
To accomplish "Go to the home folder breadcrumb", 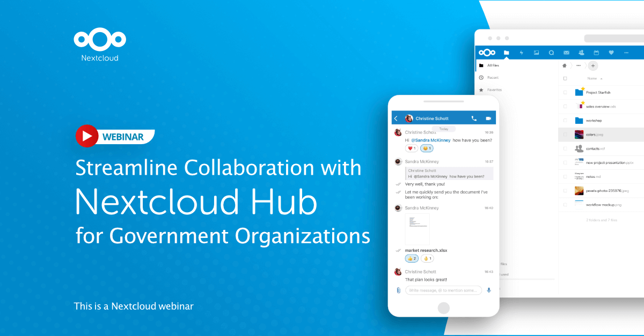I will tap(564, 66).
